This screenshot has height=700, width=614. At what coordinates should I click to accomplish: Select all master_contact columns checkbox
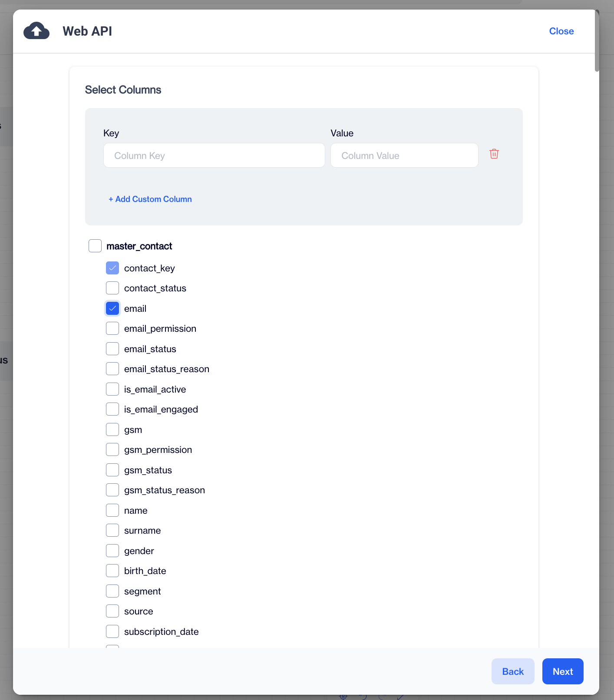click(95, 246)
